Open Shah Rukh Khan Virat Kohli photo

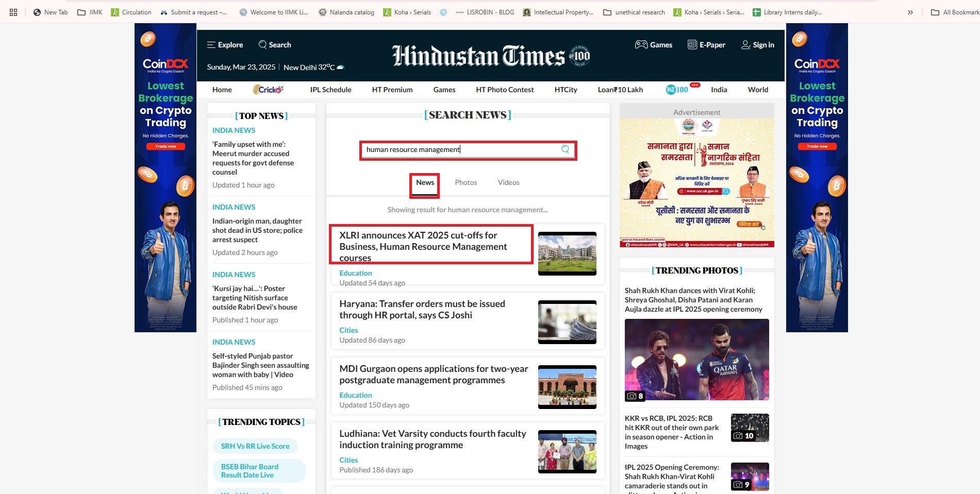(x=696, y=360)
